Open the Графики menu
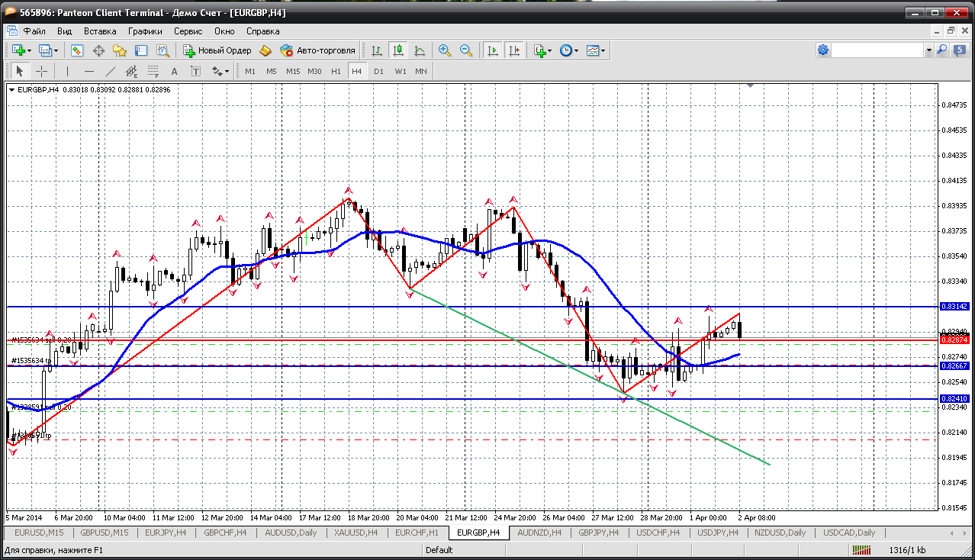The width and height of the screenshot is (975, 560). [145, 31]
